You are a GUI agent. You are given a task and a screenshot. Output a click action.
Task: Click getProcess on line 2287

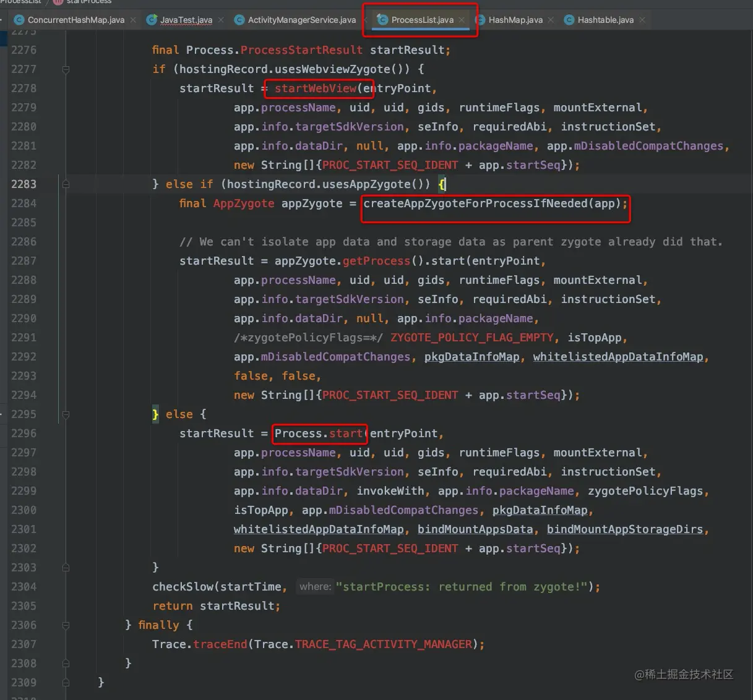(x=376, y=261)
